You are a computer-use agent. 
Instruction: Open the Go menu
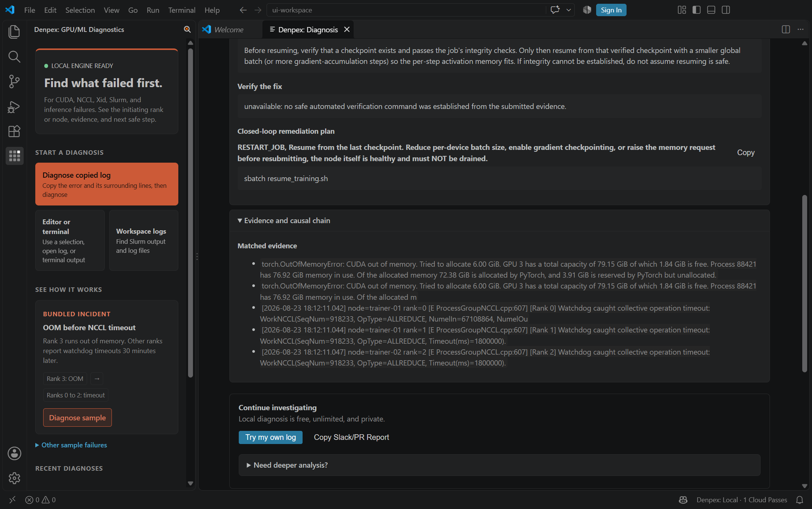coord(133,10)
